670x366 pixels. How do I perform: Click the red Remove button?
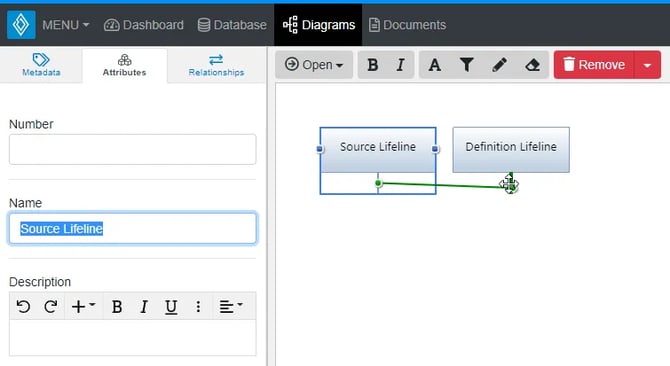click(x=594, y=65)
